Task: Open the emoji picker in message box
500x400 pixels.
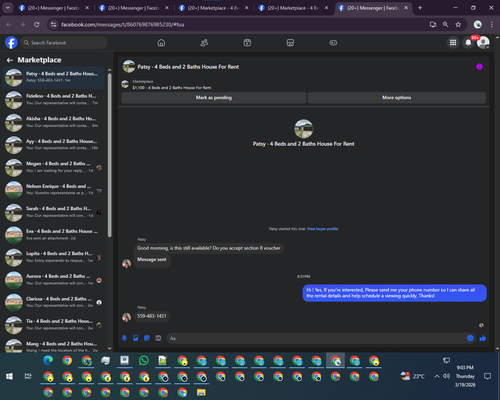Action: [x=470, y=338]
